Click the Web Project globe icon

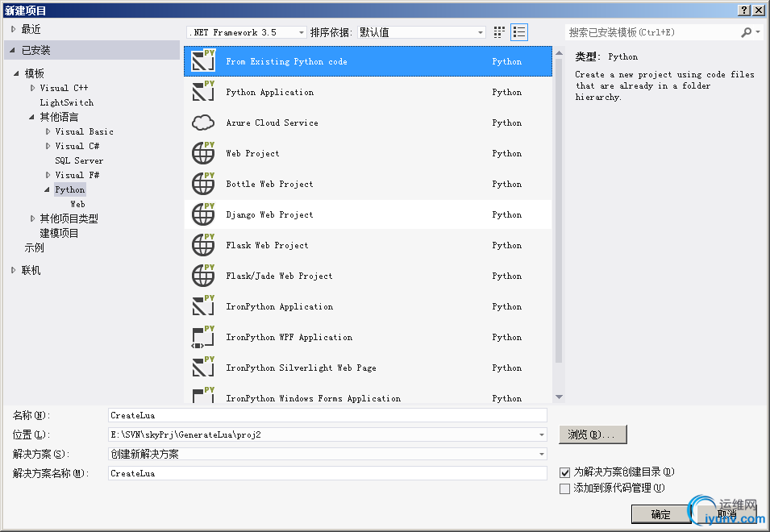tap(203, 153)
